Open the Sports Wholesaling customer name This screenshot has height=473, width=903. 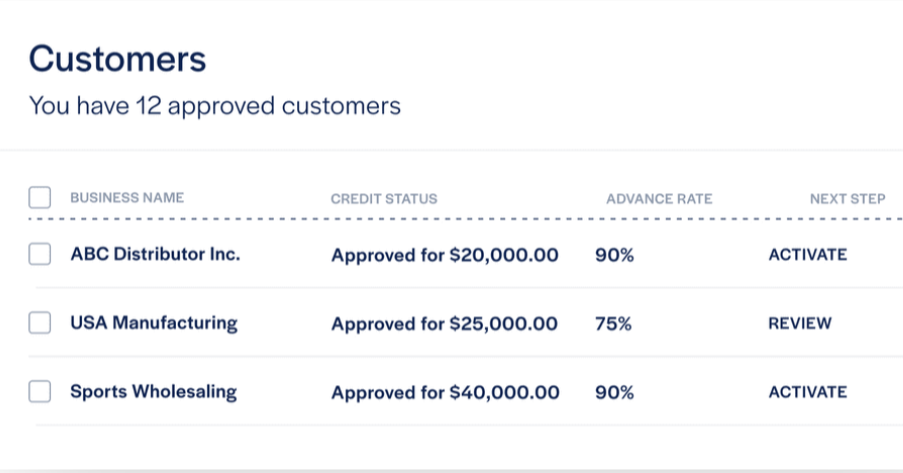pos(153,392)
